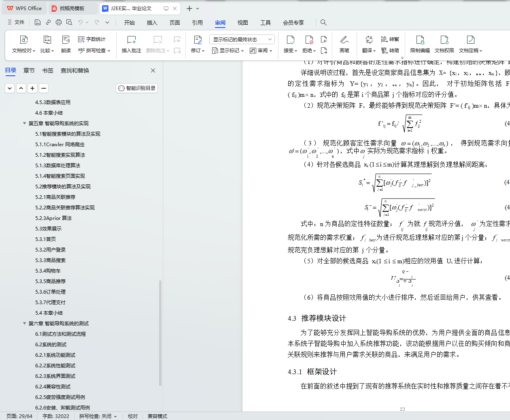Click the redo arrow icon
This screenshot has height=420, width=510.
click(x=97, y=22)
